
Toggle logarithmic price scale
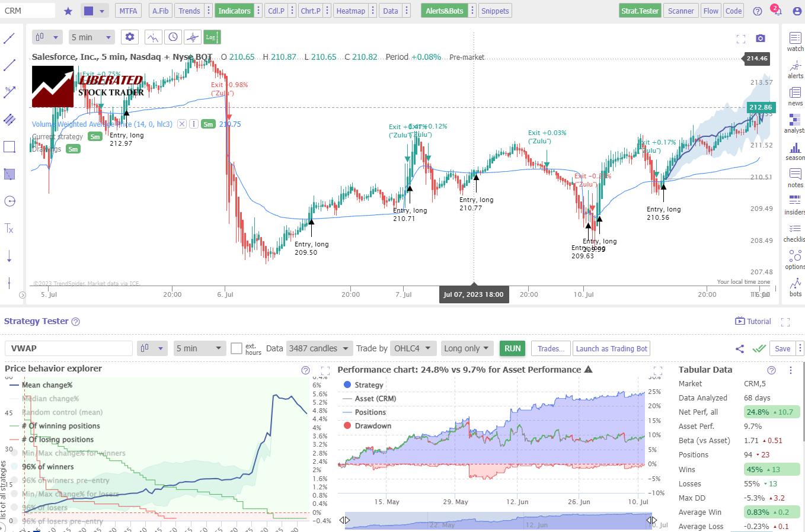[212, 37]
